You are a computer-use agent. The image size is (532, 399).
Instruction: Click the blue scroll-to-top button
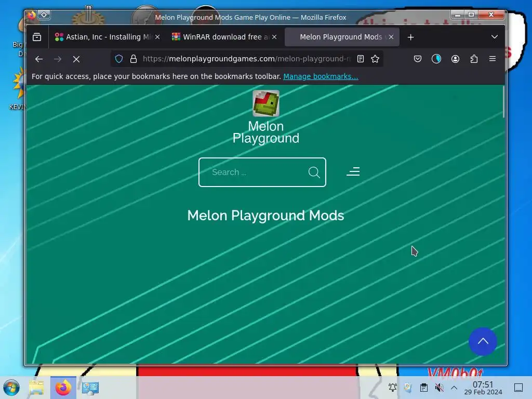(483, 341)
